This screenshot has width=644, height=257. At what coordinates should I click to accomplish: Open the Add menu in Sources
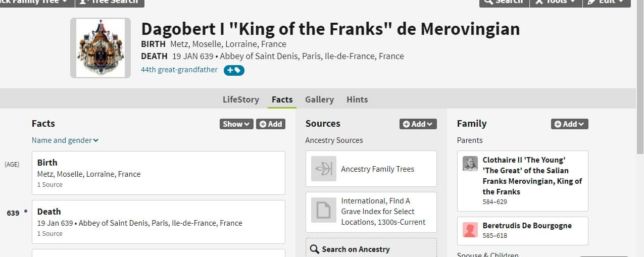[x=418, y=124]
